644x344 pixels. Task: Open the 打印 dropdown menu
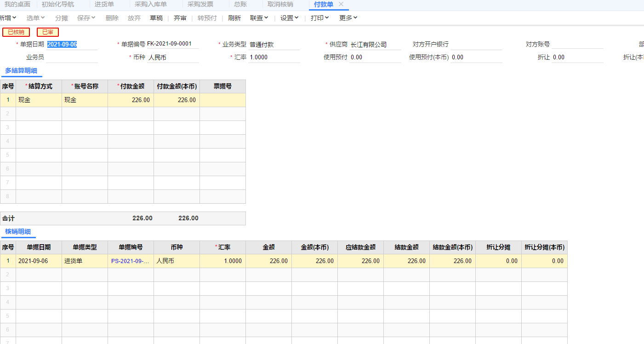click(x=320, y=18)
